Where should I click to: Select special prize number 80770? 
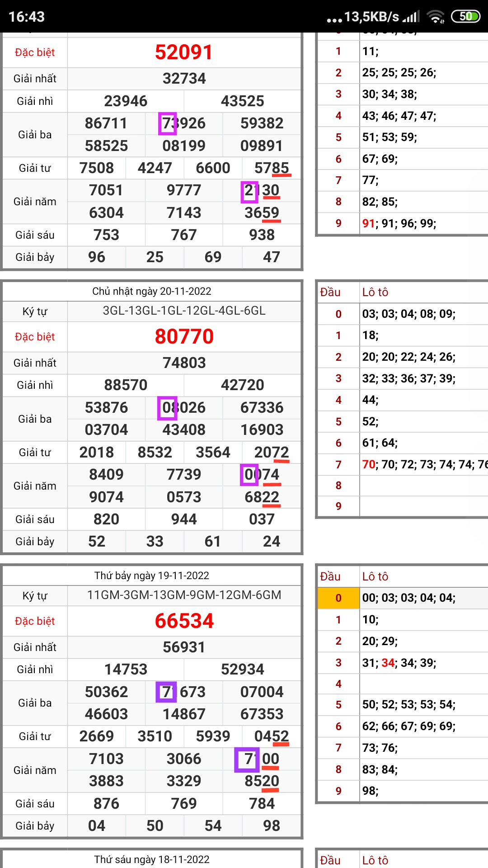coord(184,336)
